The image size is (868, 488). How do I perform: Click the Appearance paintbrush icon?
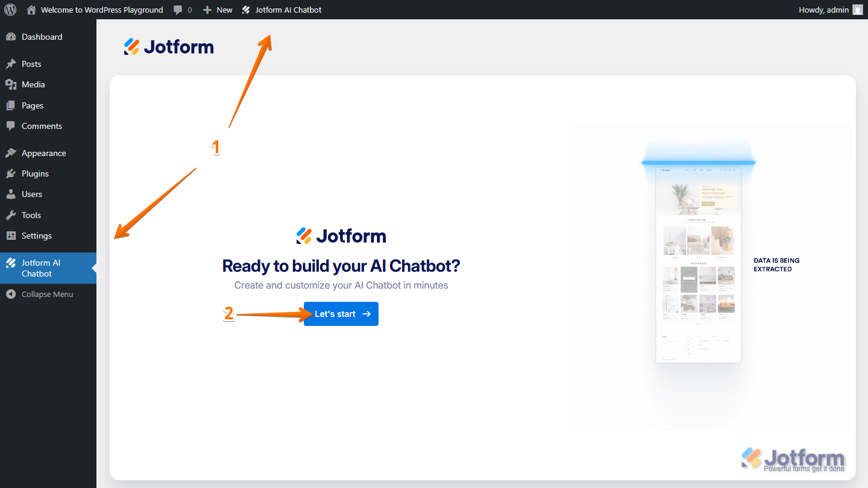11,153
